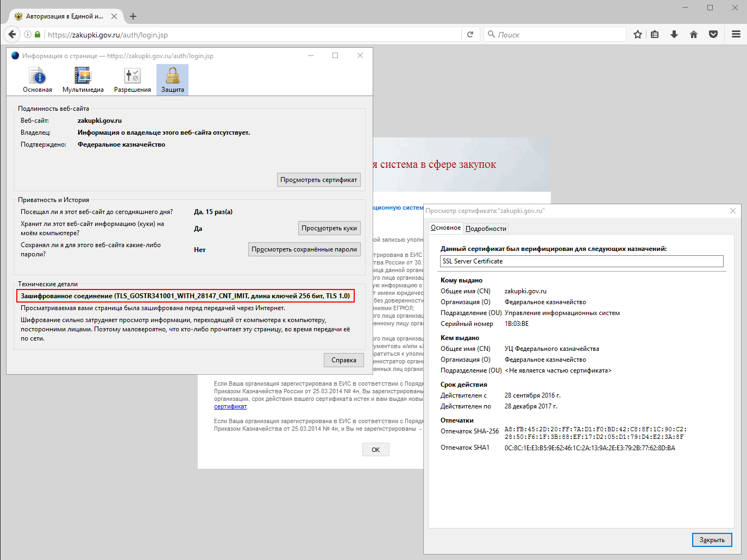747x560 pixels.
Task: Open the "Основное" tab of certificate viewer
Action: [445, 228]
